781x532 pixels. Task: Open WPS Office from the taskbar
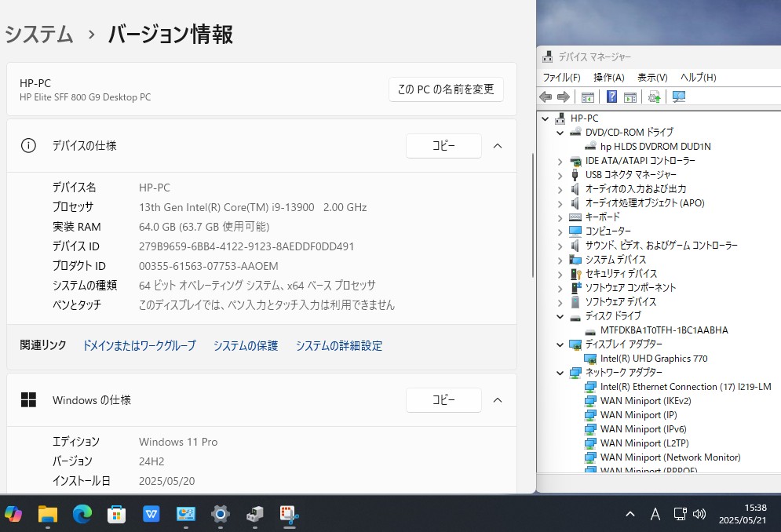click(151, 514)
